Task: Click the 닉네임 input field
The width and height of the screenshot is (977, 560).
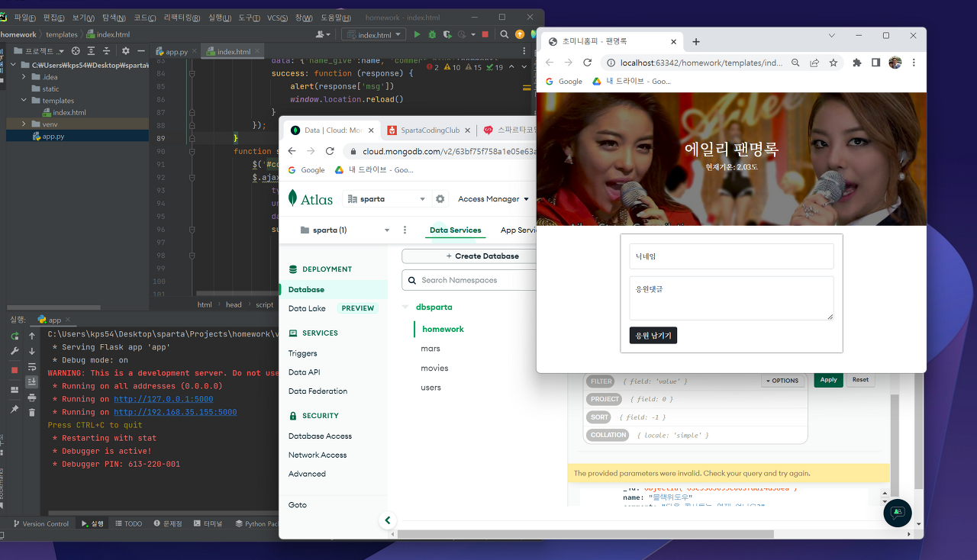Action: [x=731, y=256]
